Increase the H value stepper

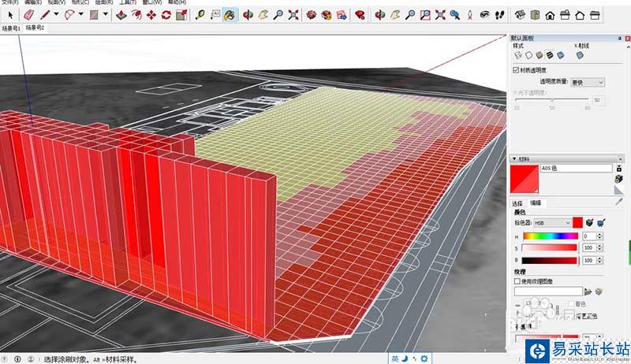(599, 234)
